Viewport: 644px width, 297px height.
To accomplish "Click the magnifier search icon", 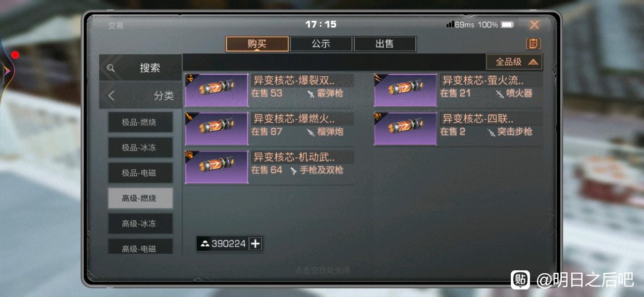I will pos(111,68).
